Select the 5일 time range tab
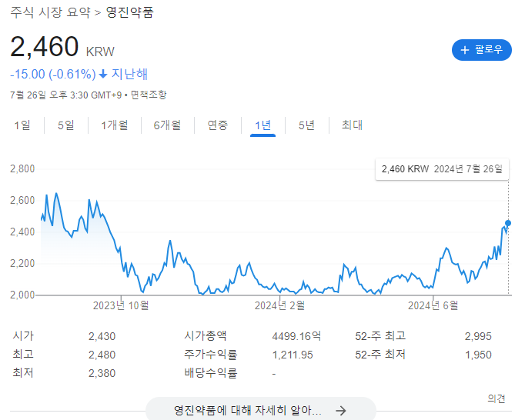 coord(65,125)
